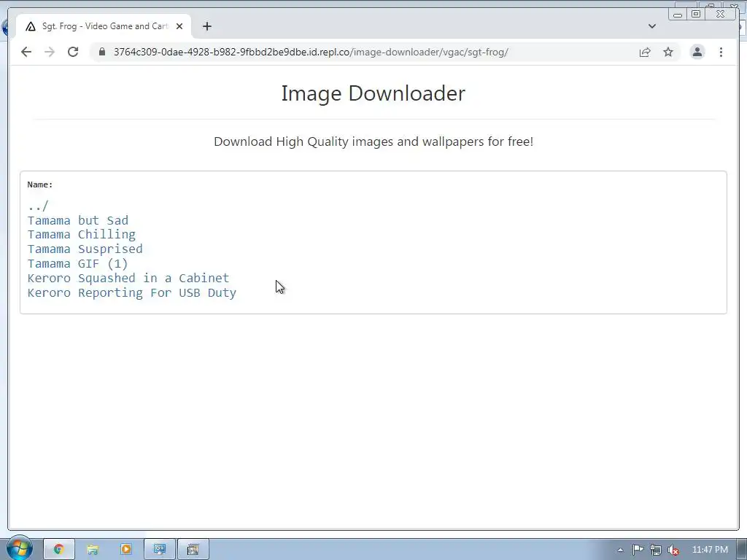
Task: Open the Chrome profile avatar icon
Action: pos(697,52)
